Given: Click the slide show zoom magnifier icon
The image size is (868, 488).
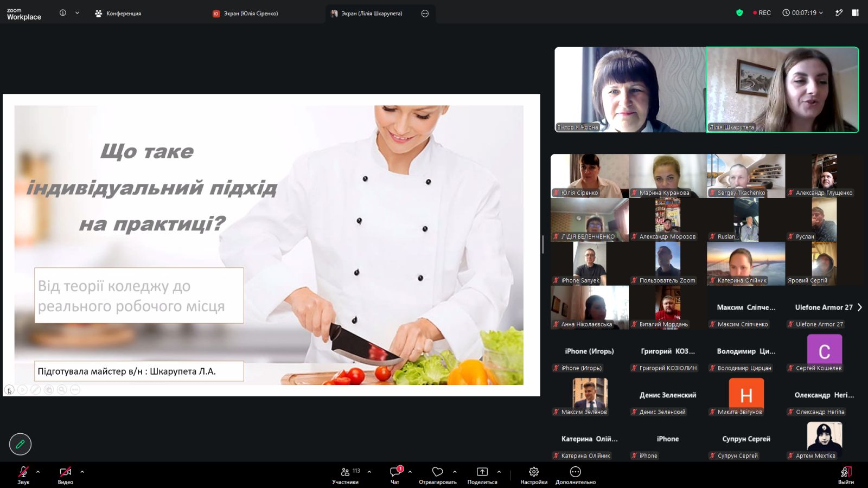Looking at the screenshot, I should point(62,389).
